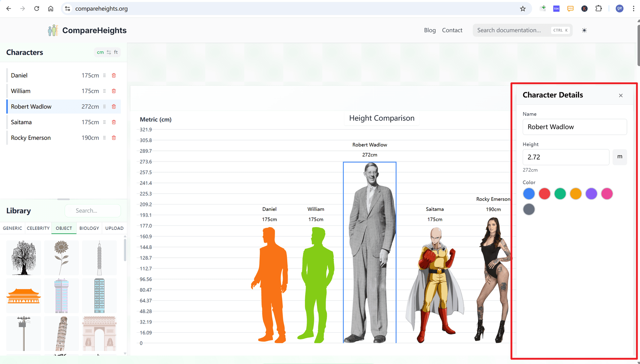Open the browser extensions puzzle icon
This screenshot has height=364, width=640.
tap(598, 9)
